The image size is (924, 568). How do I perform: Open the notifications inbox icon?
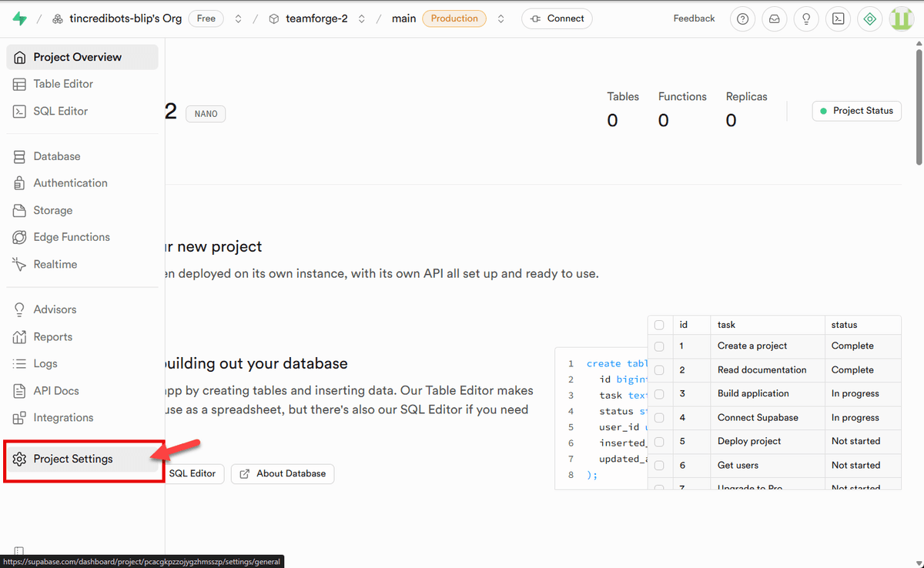774,18
